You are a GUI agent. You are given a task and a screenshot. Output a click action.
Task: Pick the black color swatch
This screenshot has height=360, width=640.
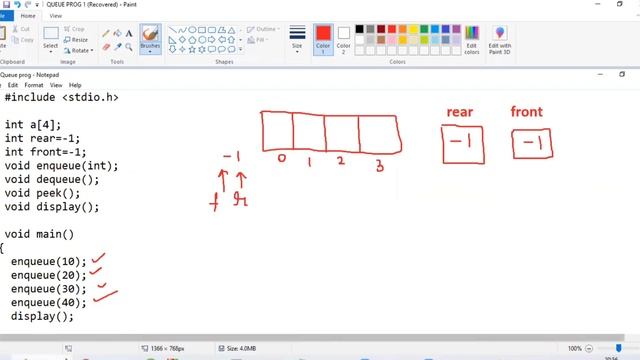[359, 29]
